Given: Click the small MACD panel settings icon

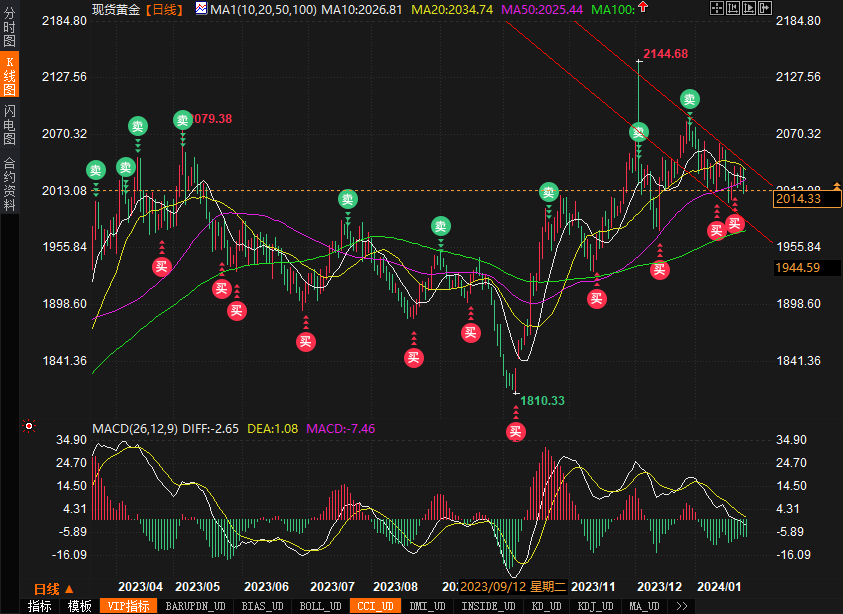Looking at the screenshot, I should click(29, 427).
